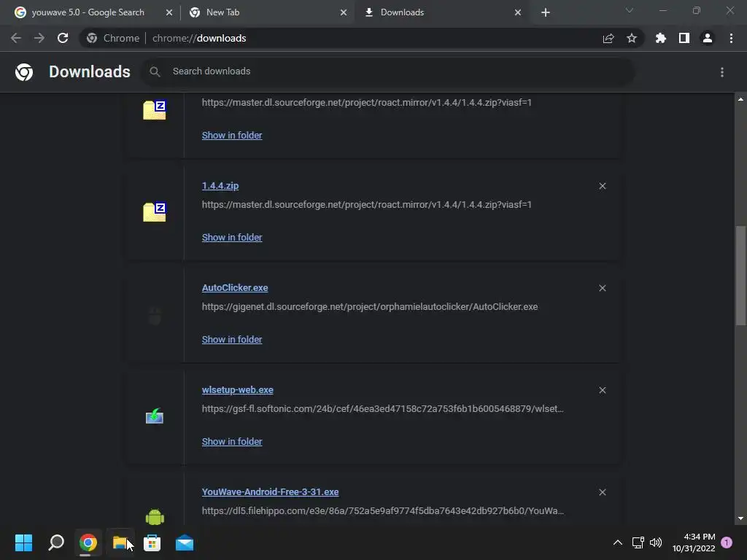Open the Downloads page more actions menu
This screenshot has width=747, height=560.
click(x=722, y=72)
